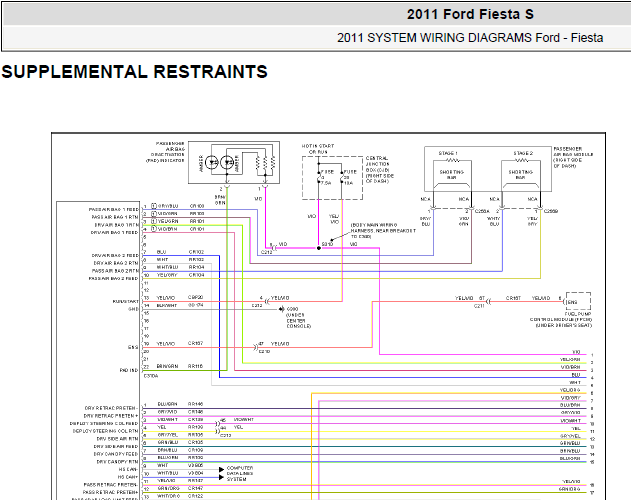The width and height of the screenshot is (631, 500).
Task: Click circuit code "CR146"
Action: pos(196,412)
